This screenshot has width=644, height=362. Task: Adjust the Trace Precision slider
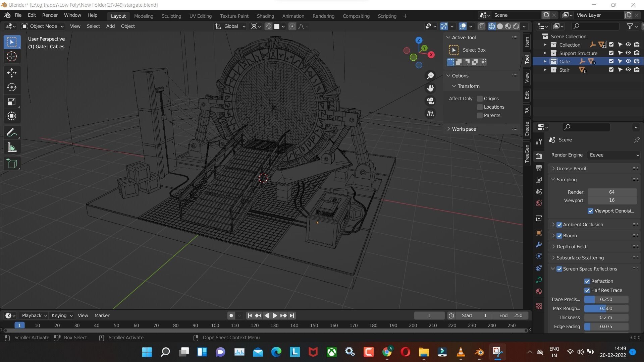pos(606,299)
